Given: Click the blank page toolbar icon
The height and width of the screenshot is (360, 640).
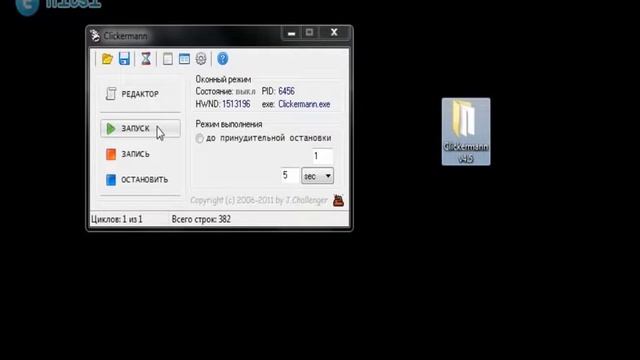Looking at the screenshot, I should (167, 59).
